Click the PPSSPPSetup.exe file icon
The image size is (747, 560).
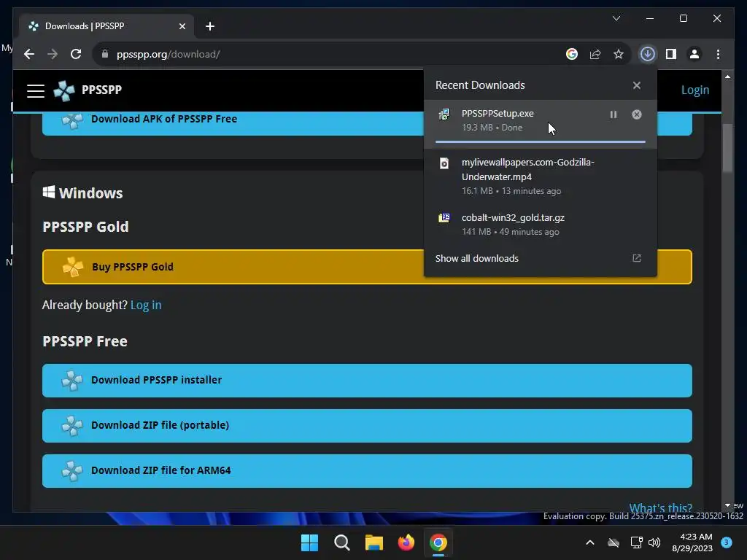pos(444,114)
